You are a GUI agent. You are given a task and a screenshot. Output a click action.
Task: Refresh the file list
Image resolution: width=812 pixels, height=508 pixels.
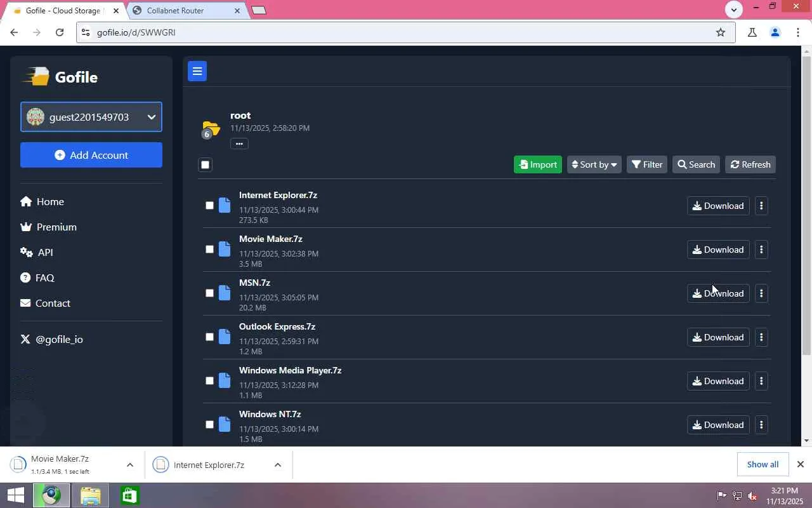pos(750,164)
